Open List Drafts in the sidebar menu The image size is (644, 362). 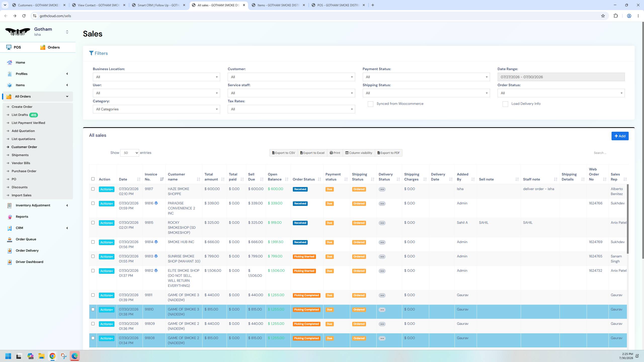pyautogui.click(x=20, y=115)
